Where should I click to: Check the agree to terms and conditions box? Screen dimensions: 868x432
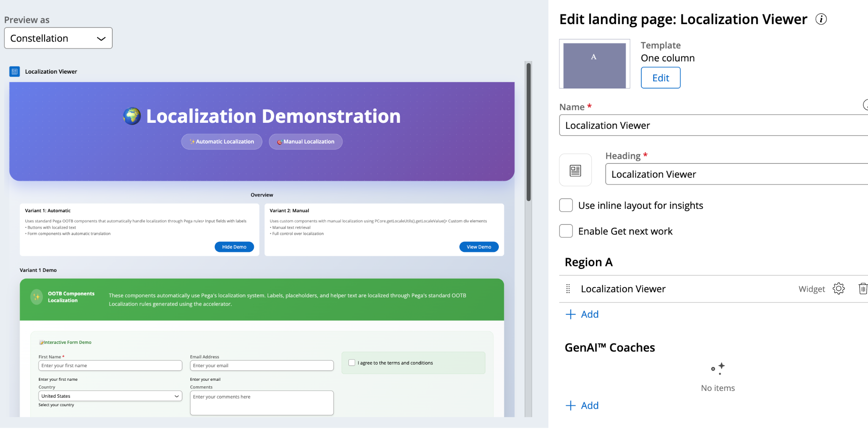point(352,363)
